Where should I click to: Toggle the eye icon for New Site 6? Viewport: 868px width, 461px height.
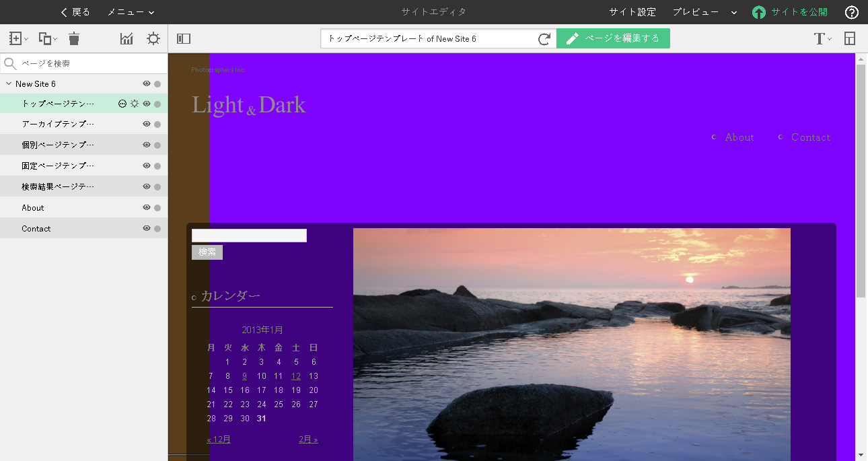coord(147,83)
